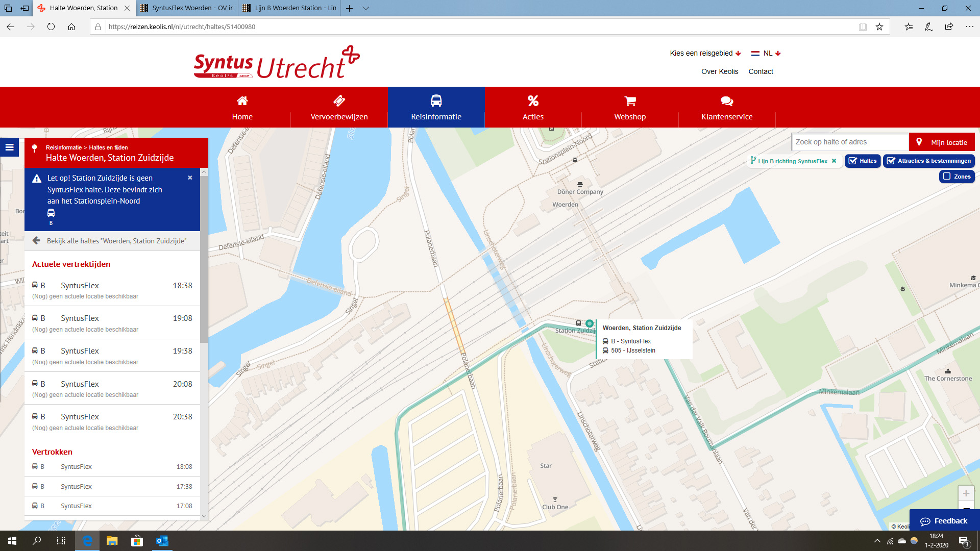Click the Acties percent icon
980x551 pixels.
coord(533,101)
